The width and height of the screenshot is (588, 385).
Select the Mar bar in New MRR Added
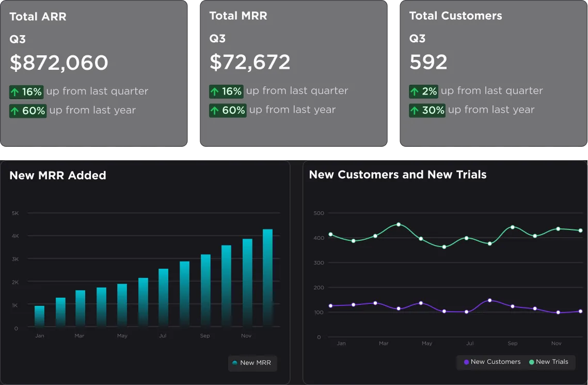80,309
